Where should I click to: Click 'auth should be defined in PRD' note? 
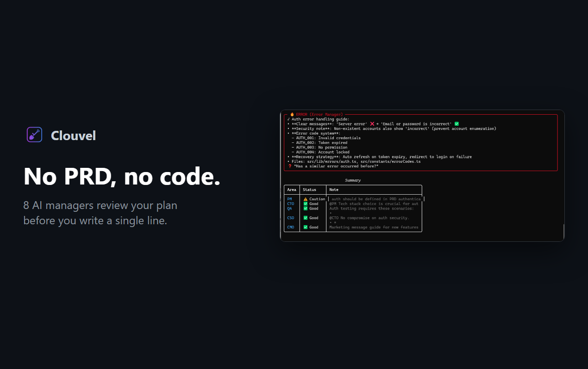[376, 199]
